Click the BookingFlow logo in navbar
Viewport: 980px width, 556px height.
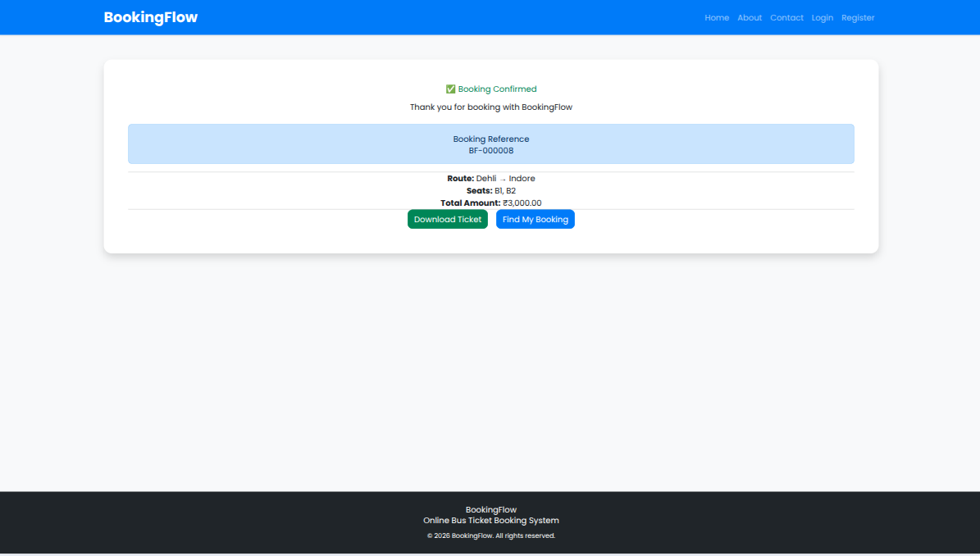[151, 17]
